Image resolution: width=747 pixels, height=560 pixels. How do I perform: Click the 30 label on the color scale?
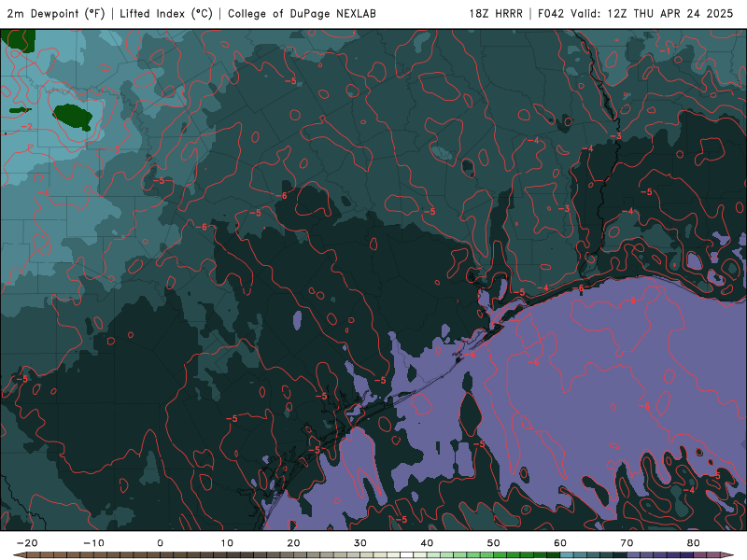[360, 543]
